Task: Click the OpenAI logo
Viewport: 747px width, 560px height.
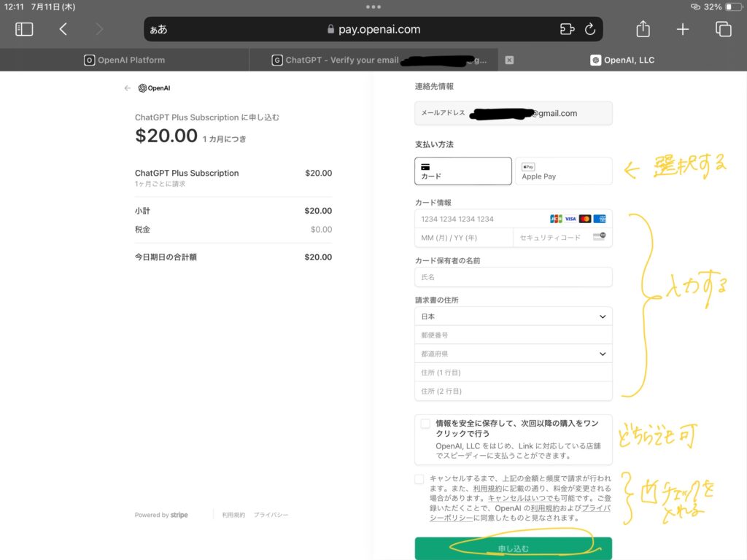Action: 155,88
